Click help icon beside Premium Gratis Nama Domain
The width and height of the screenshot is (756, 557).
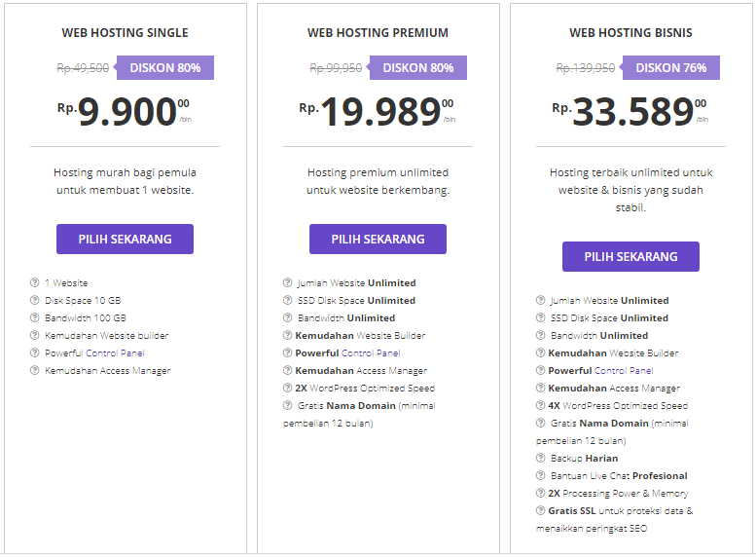tap(288, 406)
